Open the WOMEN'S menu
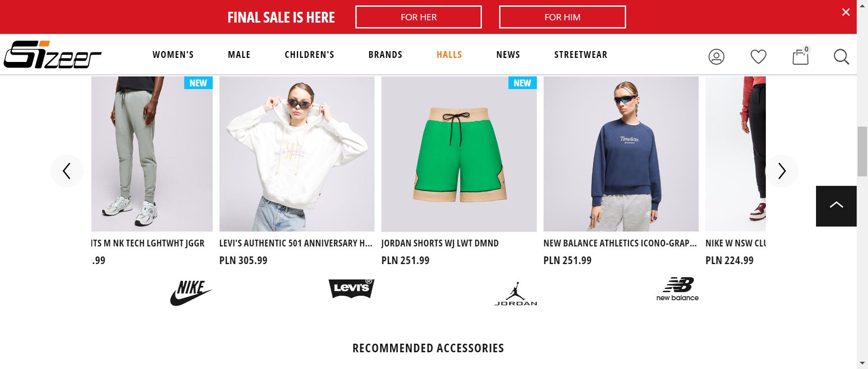This screenshot has height=369, width=868. [173, 55]
